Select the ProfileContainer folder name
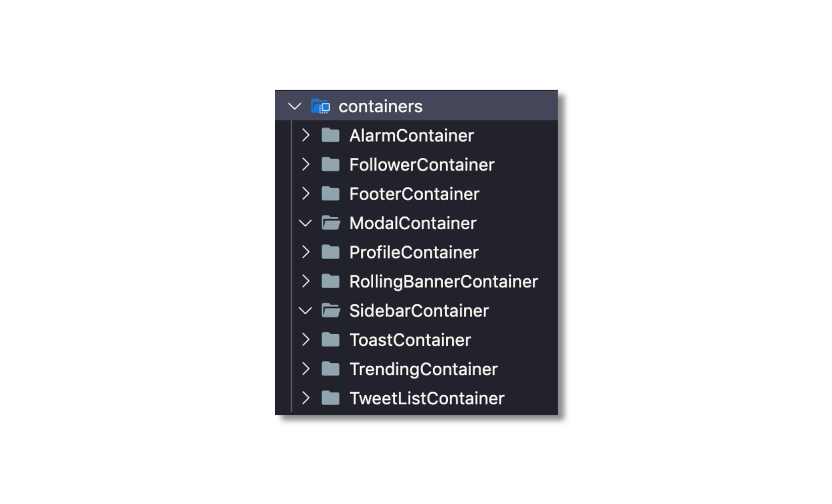 (x=413, y=253)
